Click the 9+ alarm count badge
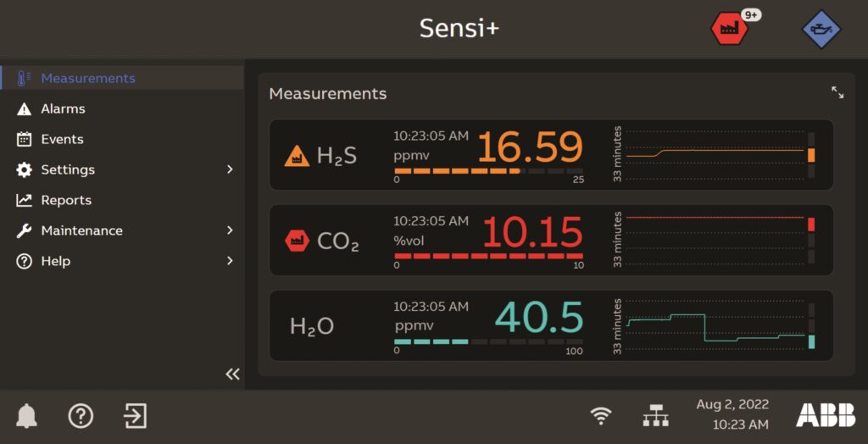 click(751, 15)
